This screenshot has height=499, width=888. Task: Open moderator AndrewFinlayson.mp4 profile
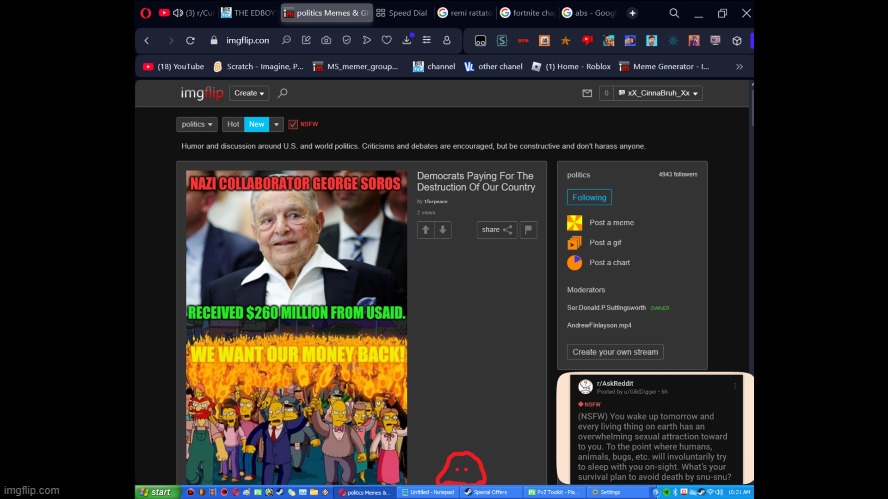599,325
